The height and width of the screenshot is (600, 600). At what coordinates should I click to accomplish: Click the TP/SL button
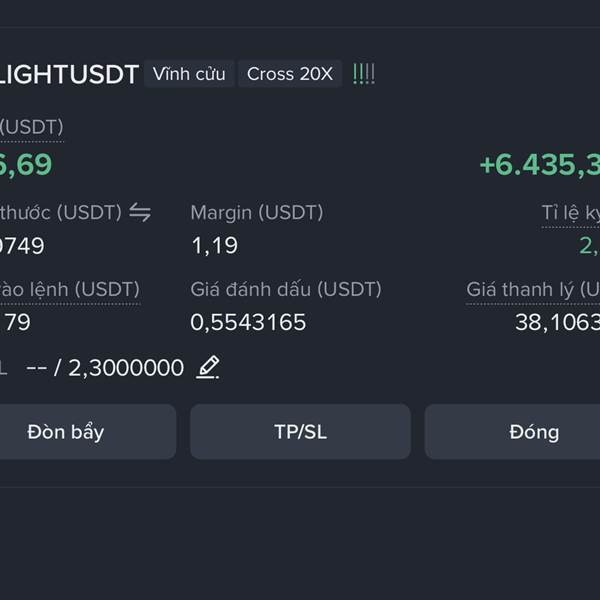click(300, 432)
